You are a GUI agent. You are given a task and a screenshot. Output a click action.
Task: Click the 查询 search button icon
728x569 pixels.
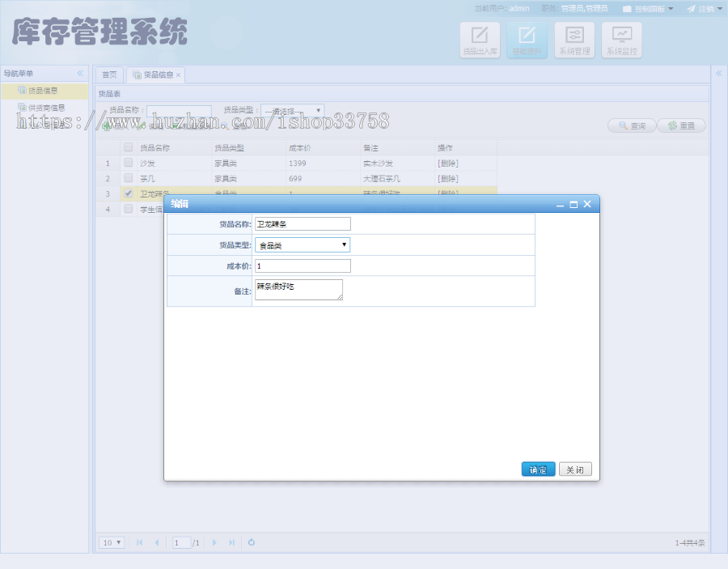(x=632, y=125)
